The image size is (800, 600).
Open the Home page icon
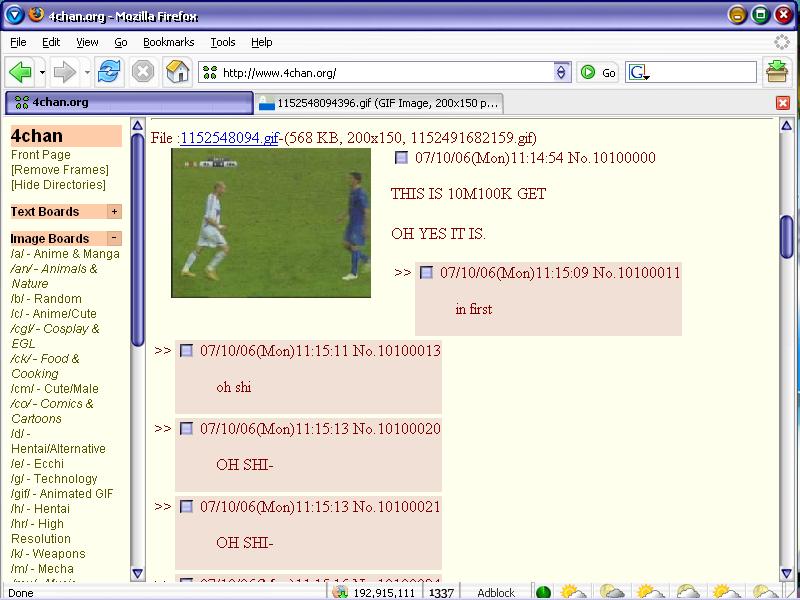tap(178, 72)
